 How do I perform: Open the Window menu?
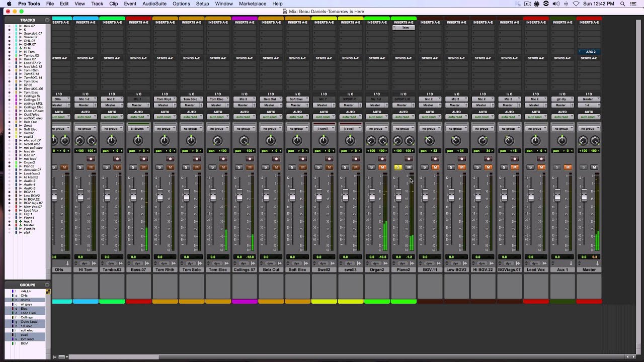[x=224, y=4]
